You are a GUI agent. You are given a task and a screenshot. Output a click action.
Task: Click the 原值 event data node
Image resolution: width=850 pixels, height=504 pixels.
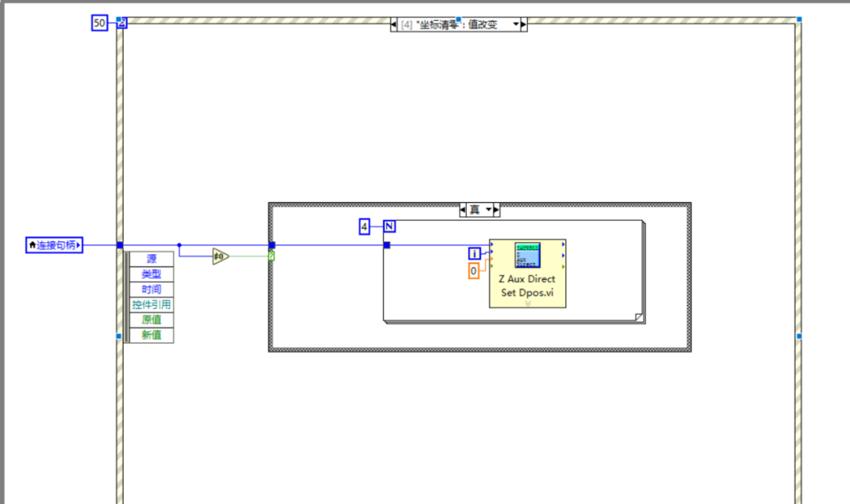point(151,319)
